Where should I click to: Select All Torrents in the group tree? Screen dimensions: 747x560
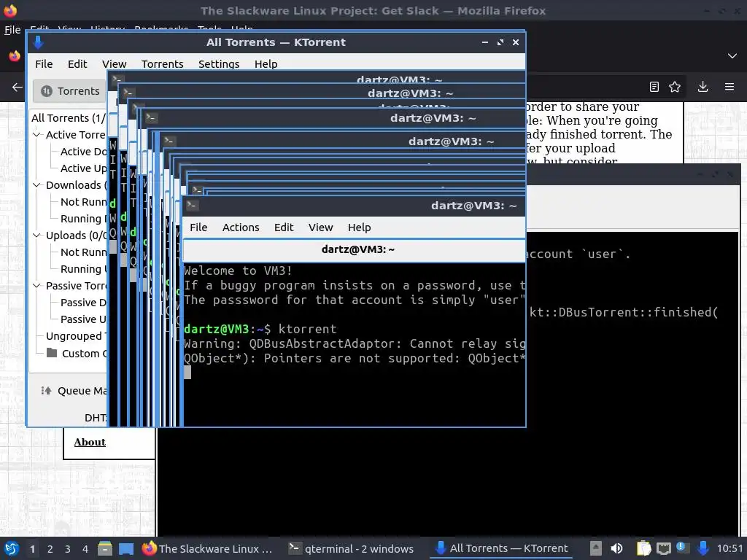coord(69,117)
